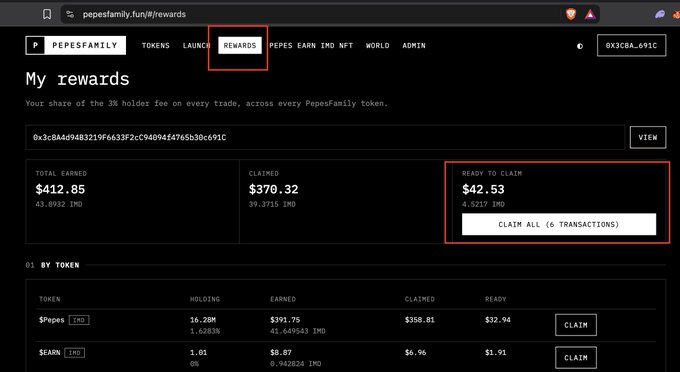The image size is (680, 372).
Task: Click CLAIM ALL (6 TRANSACTIONS) button
Action: click(559, 224)
